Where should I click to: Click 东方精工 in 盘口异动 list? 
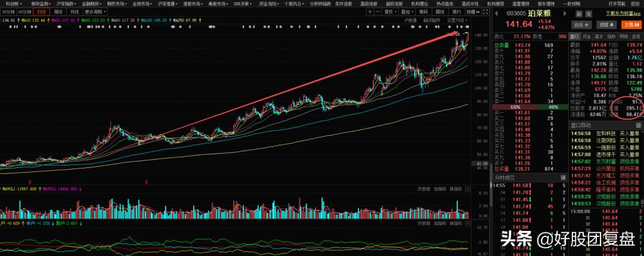tap(606, 175)
